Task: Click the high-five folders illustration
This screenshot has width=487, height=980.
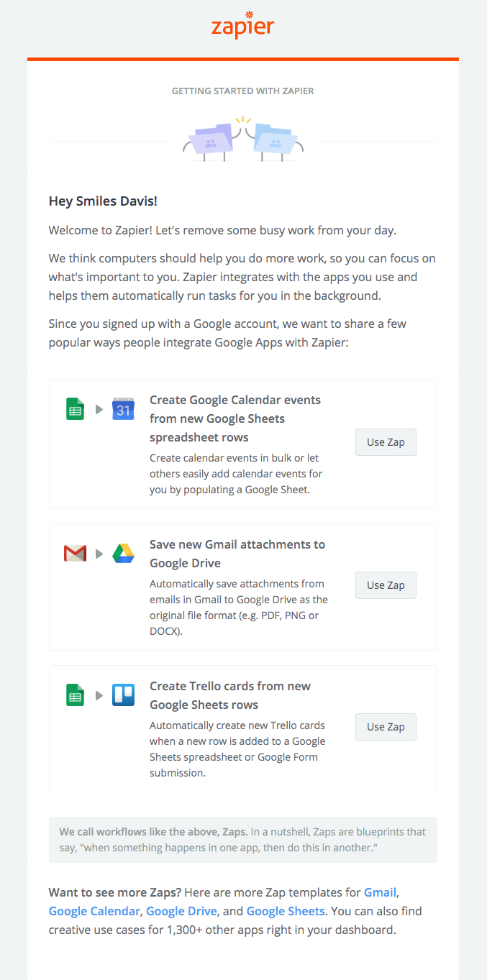Action: point(243,139)
